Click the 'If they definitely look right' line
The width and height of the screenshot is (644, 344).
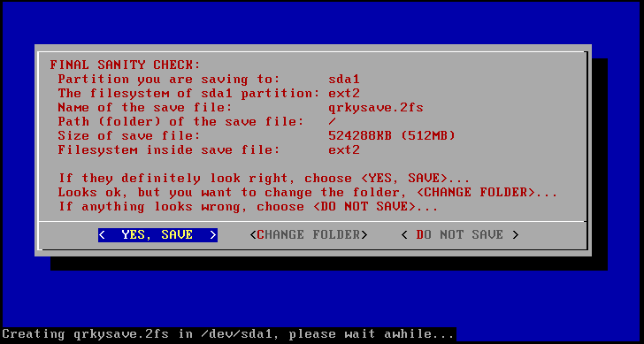264,178
